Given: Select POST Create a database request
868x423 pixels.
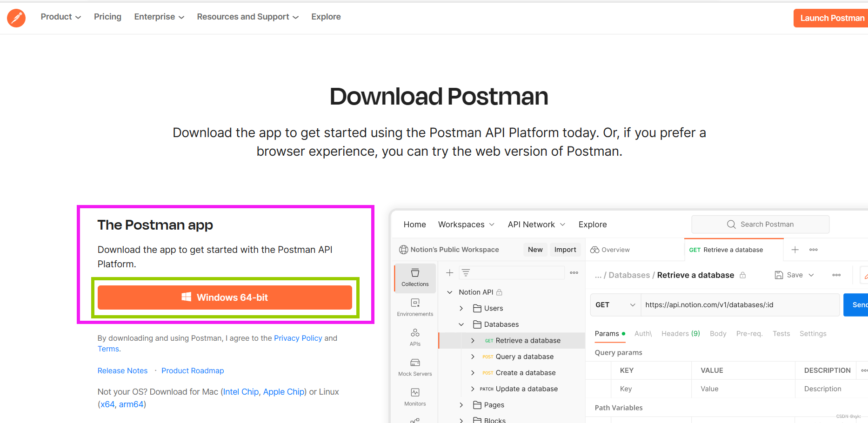Looking at the screenshot, I should 519,373.
